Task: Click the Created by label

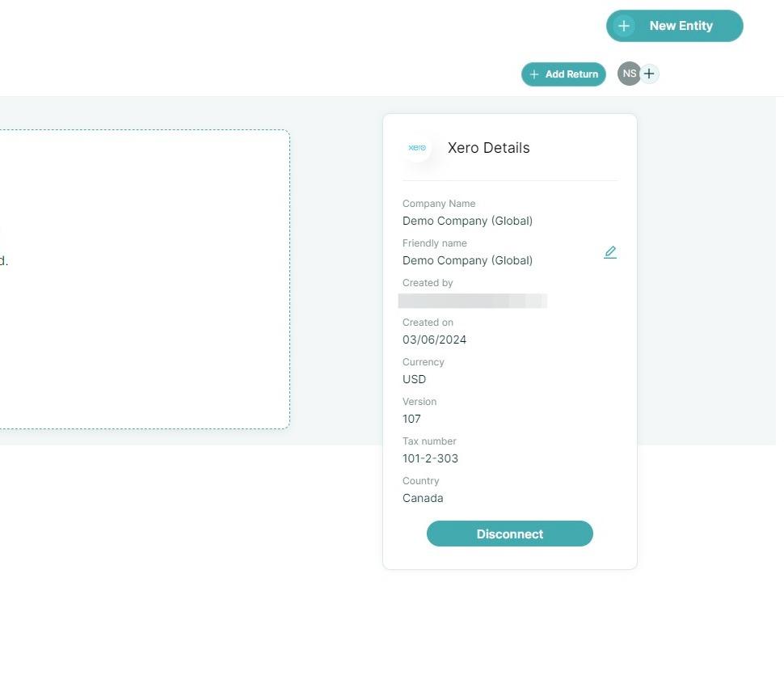Action: tap(428, 282)
